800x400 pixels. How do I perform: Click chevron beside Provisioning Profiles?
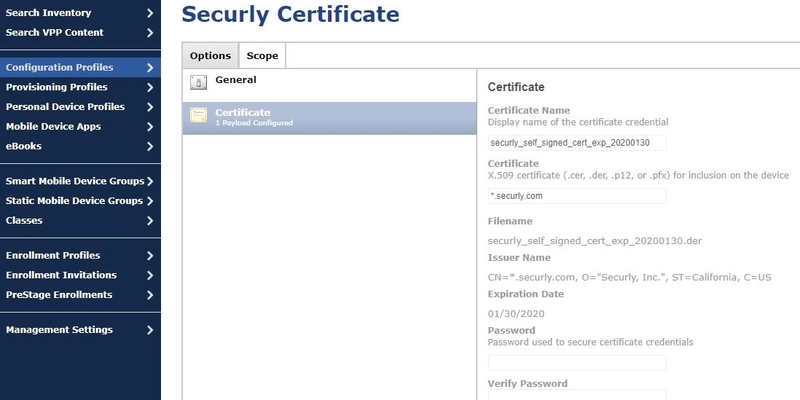(150, 87)
